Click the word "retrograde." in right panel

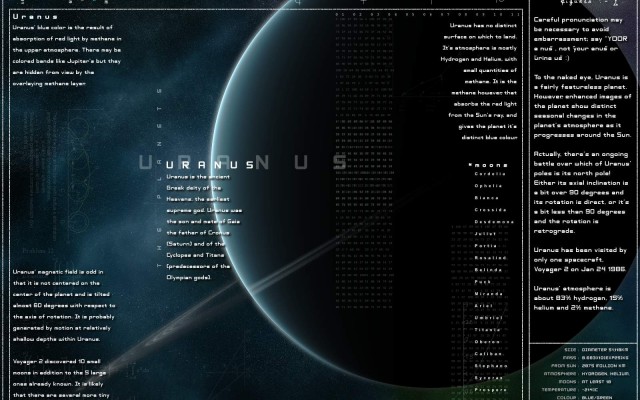pyautogui.click(x=554, y=231)
